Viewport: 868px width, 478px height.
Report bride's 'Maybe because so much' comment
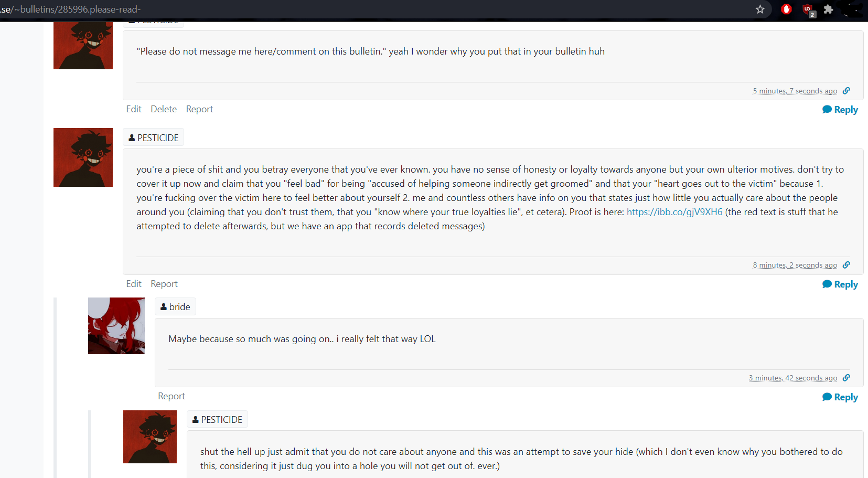point(172,396)
